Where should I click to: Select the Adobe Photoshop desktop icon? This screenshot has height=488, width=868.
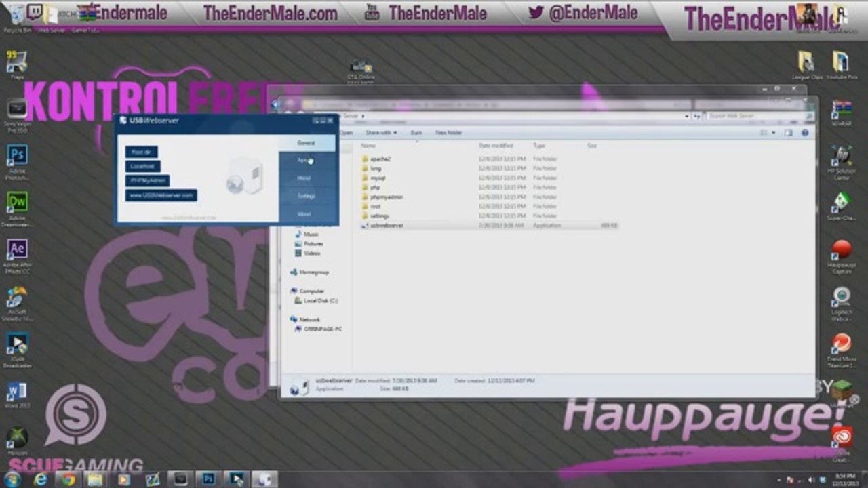tap(17, 163)
